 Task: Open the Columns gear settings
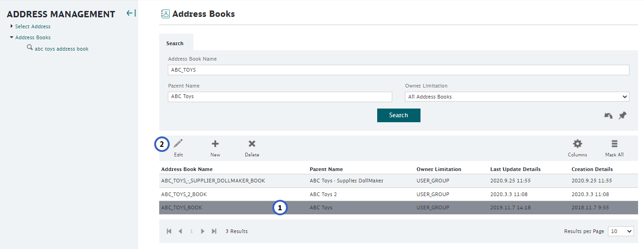tap(577, 144)
